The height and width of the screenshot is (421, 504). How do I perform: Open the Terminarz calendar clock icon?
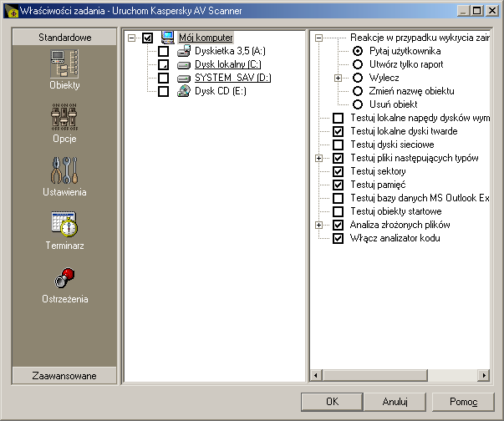point(64,224)
